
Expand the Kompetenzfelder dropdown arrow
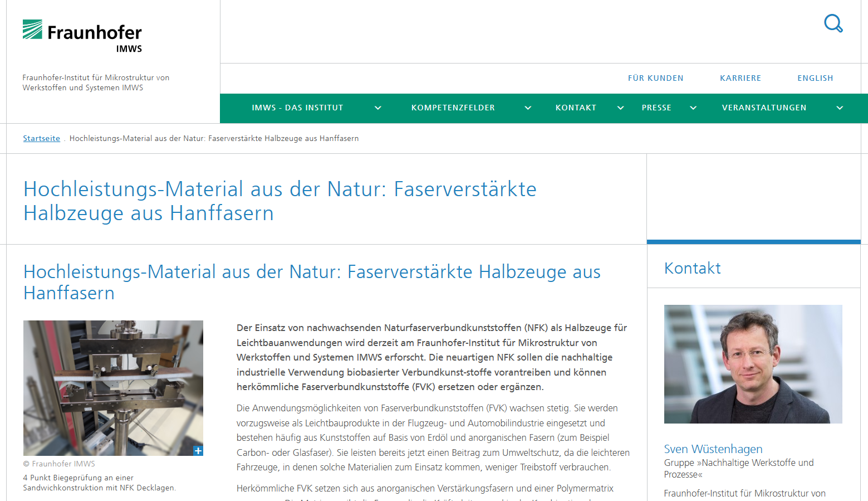click(528, 108)
